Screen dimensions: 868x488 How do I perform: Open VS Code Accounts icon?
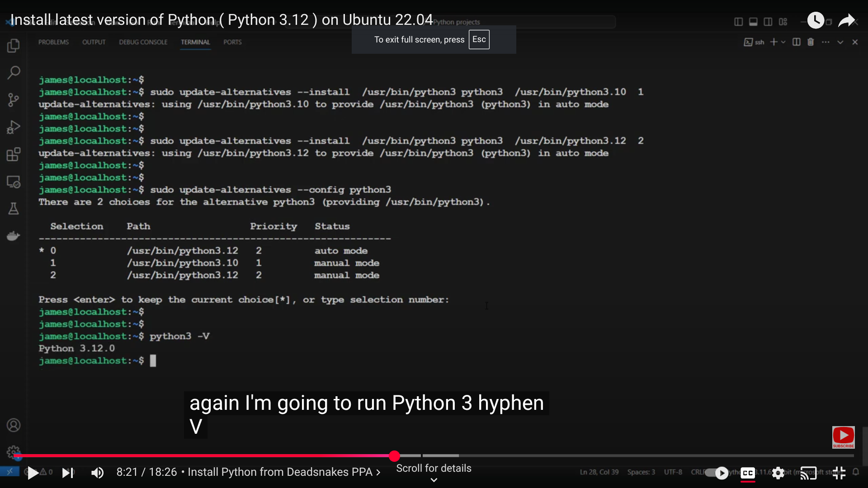(x=14, y=425)
